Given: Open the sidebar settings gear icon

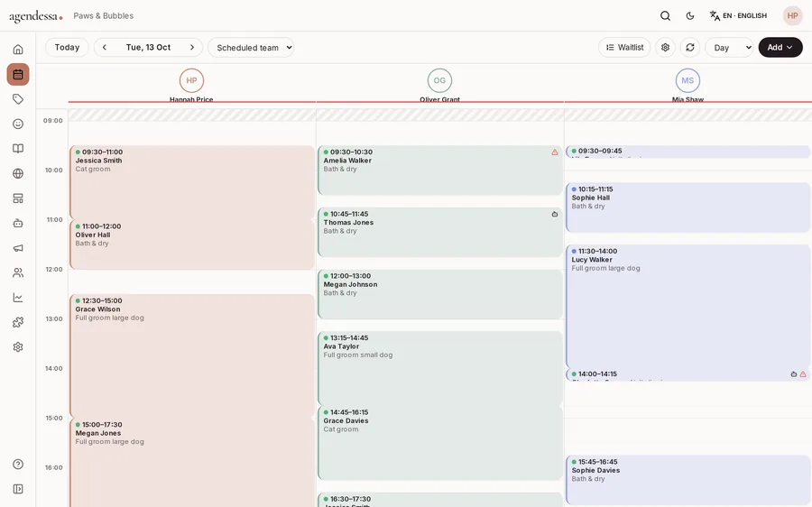Looking at the screenshot, I should (x=18, y=347).
